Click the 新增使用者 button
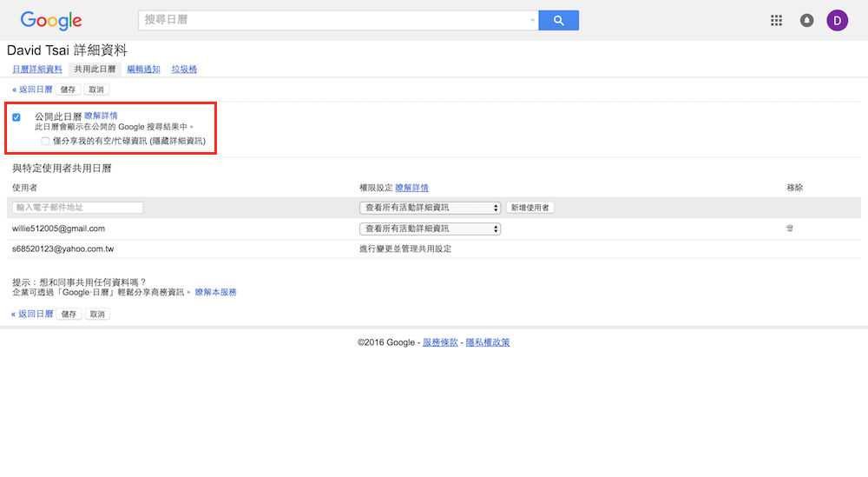The height and width of the screenshot is (477, 868). (529, 207)
